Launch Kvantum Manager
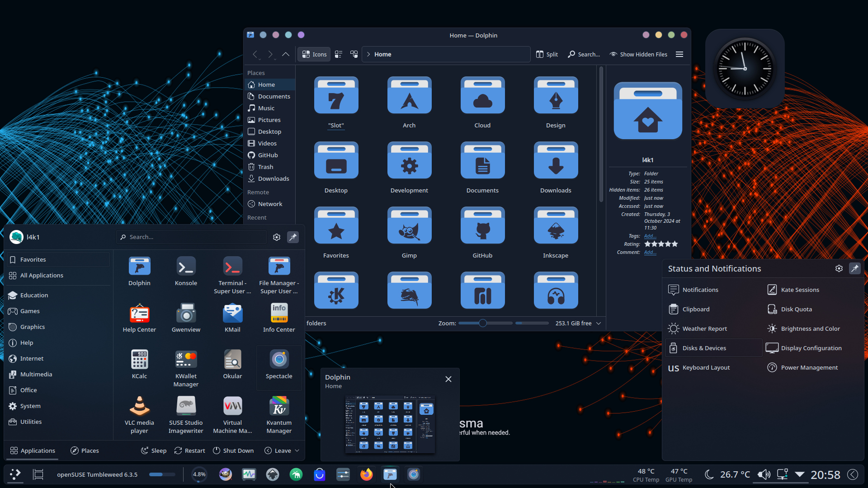868x488 pixels. (279, 415)
